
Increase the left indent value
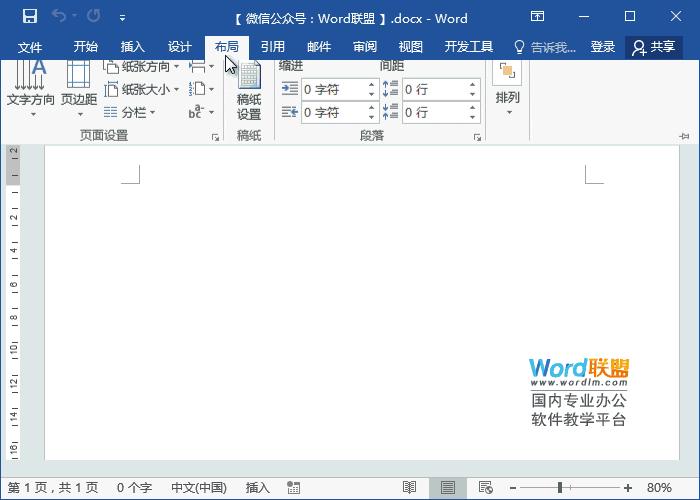pyautogui.click(x=371, y=84)
